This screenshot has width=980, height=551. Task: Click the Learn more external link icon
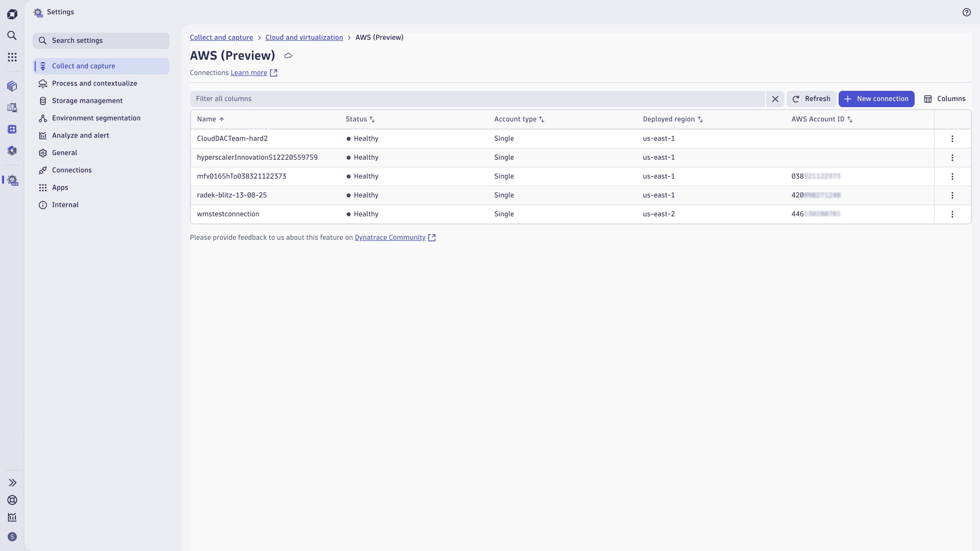coord(274,73)
